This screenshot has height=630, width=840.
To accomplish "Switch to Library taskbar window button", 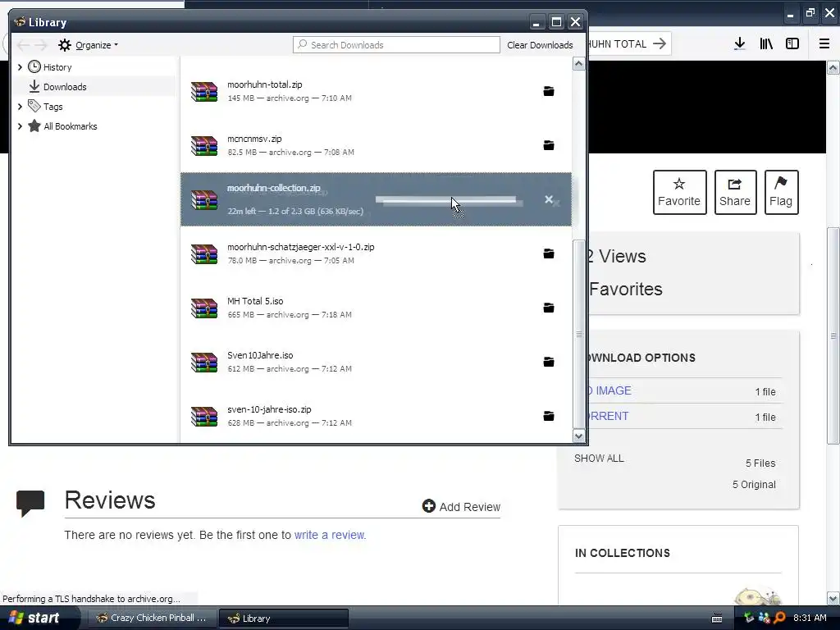I will tap(283, 619).
